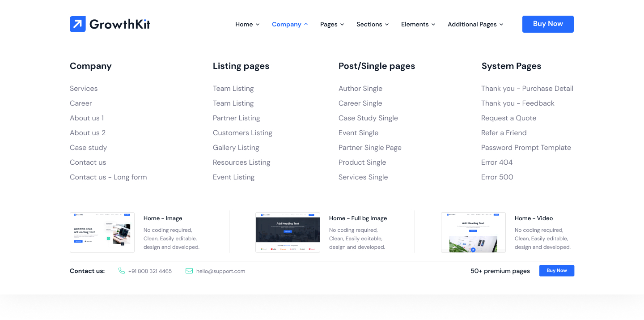
Task: Click the small Buy Now footer button
Action: coord(556,270)
